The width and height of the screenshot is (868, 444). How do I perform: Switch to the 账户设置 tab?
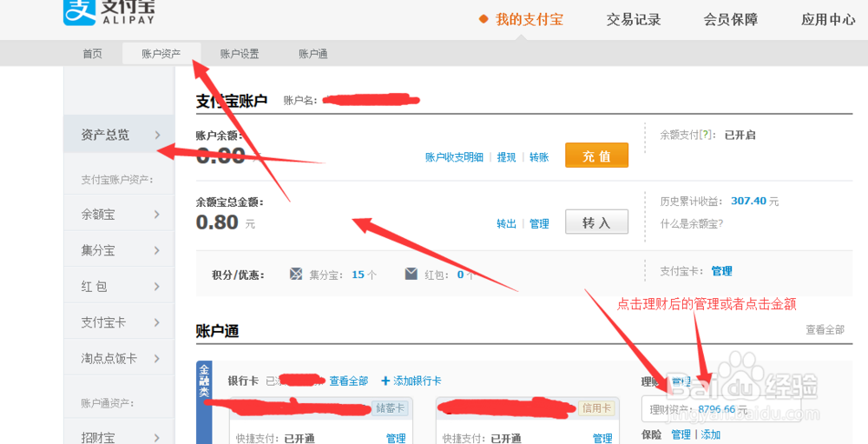point(240,54)
